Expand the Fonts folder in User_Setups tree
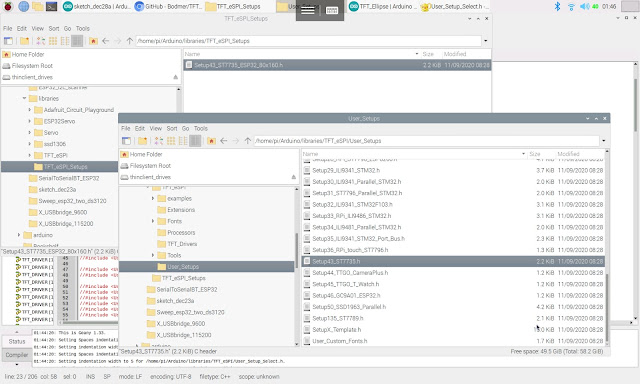This screenshot has width=640, height=384. point(153,221)
